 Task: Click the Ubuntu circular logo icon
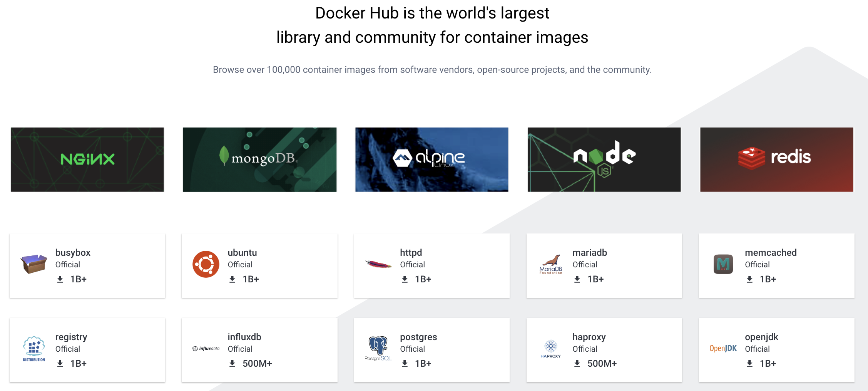[206, 264]
